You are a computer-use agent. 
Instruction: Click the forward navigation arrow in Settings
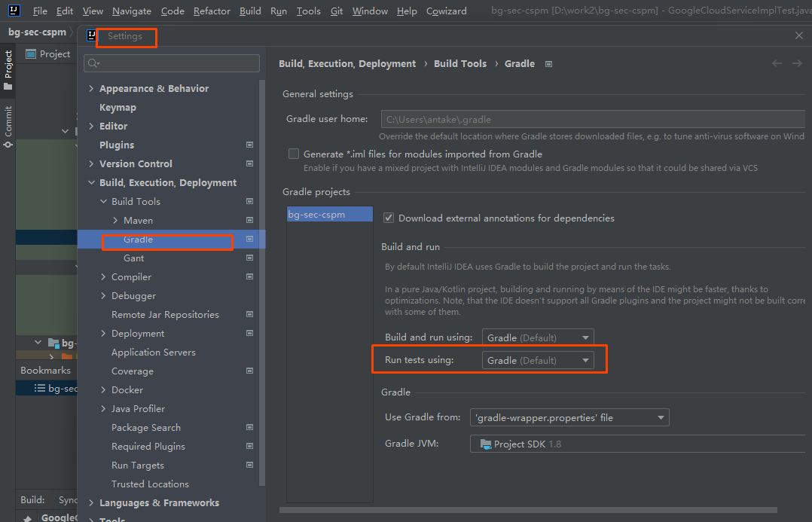coord(797,63)
